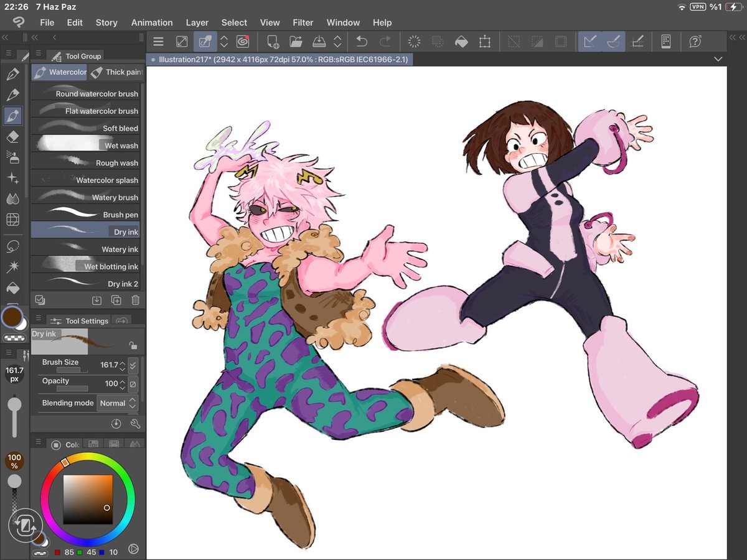This screenshot has height=560, width=747.
Task: Click the brown main color swatch
Action: [x=11, y=317]
